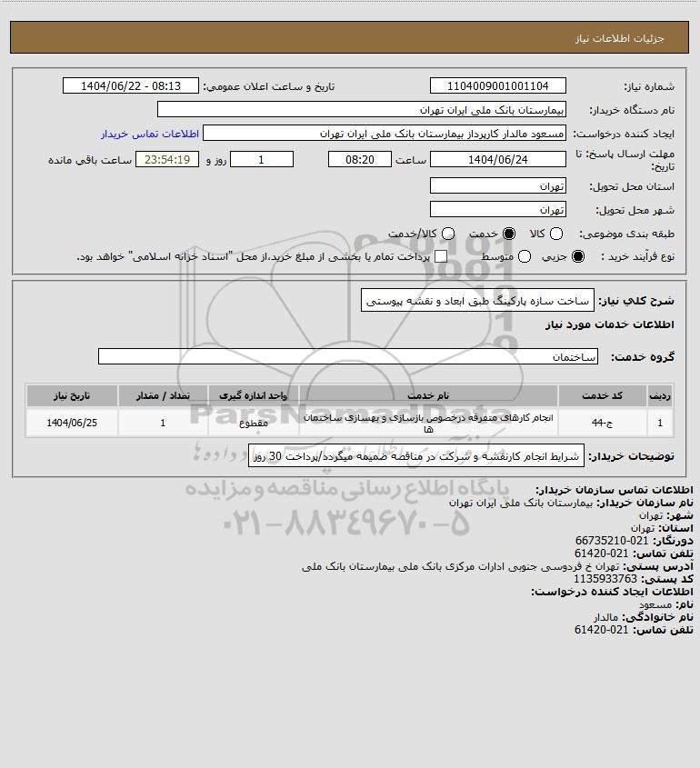Click the fax number 66735210-021

point(611,541)
